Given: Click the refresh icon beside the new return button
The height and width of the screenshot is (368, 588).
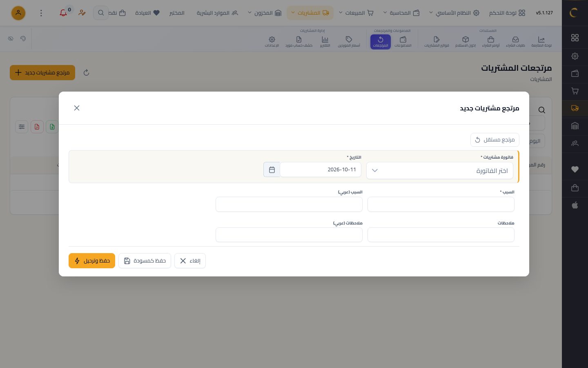Looking at the screenshot, I should [x=86, y=73].
